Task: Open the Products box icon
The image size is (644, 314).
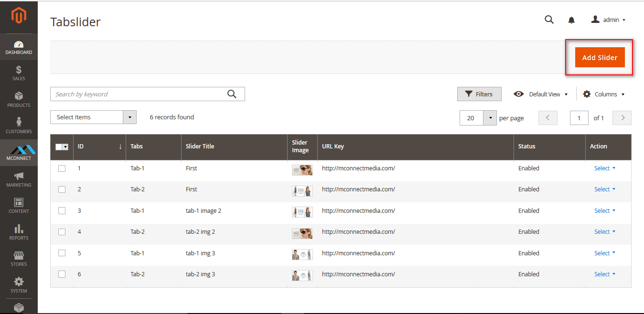Action: [19, 97]
